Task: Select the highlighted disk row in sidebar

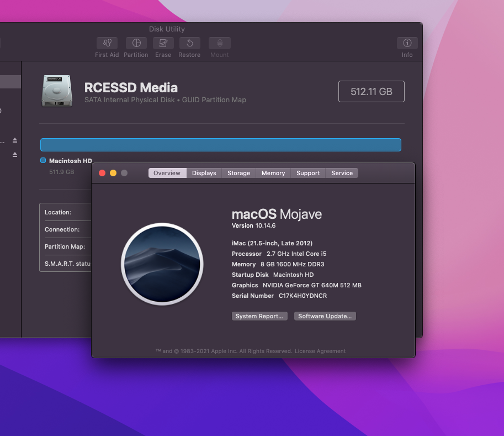Action: pyautogui.click(x=10, y=82)
